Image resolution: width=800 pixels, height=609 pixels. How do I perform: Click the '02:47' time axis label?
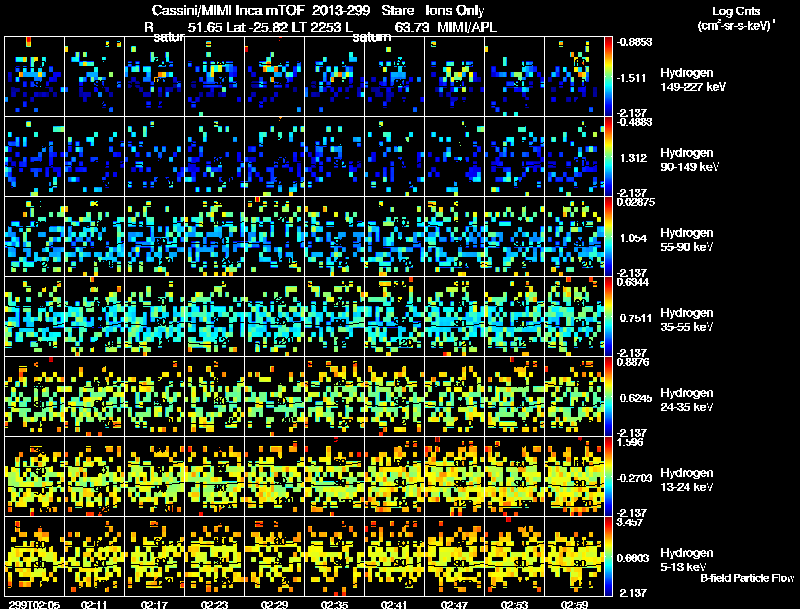(x=454, y=604)
